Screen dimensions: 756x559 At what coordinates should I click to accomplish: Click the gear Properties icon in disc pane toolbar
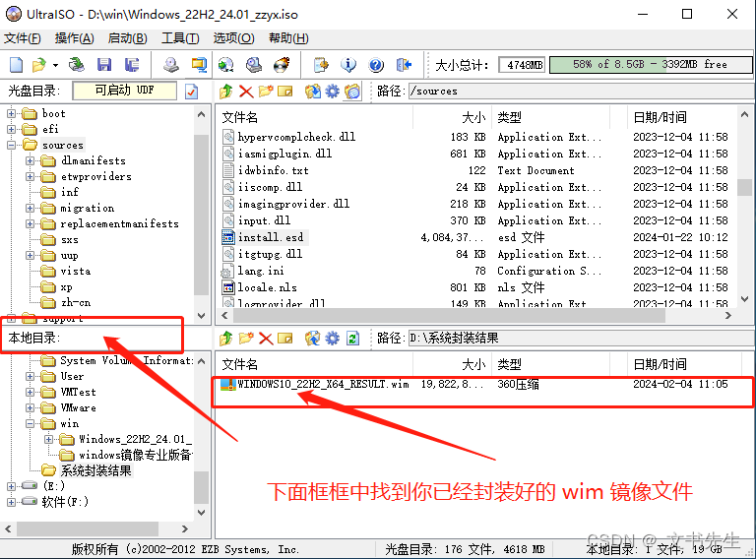[x=332, y=92]
